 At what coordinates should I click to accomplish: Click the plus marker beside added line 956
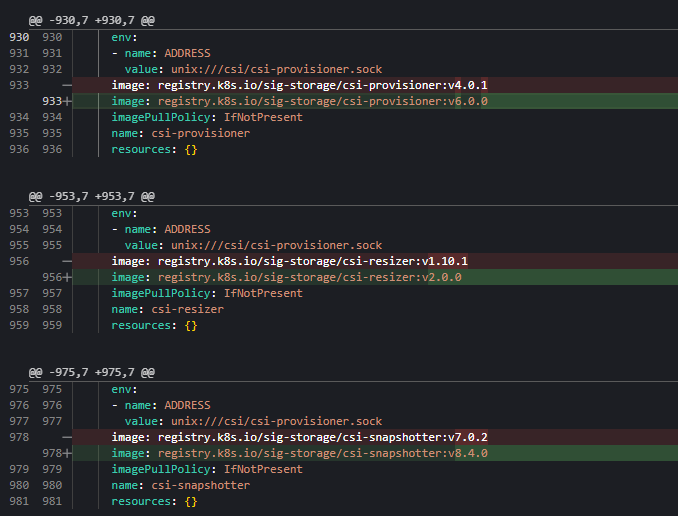click(68, 277)
